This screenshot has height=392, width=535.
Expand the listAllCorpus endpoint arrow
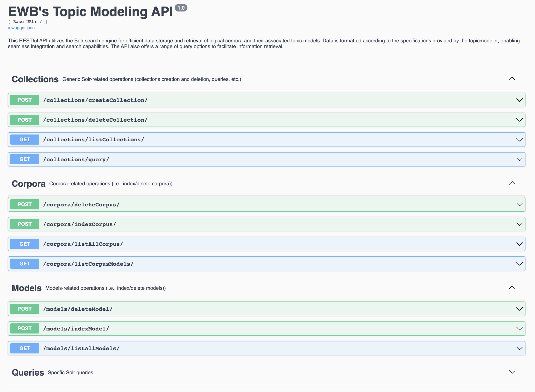519,244
